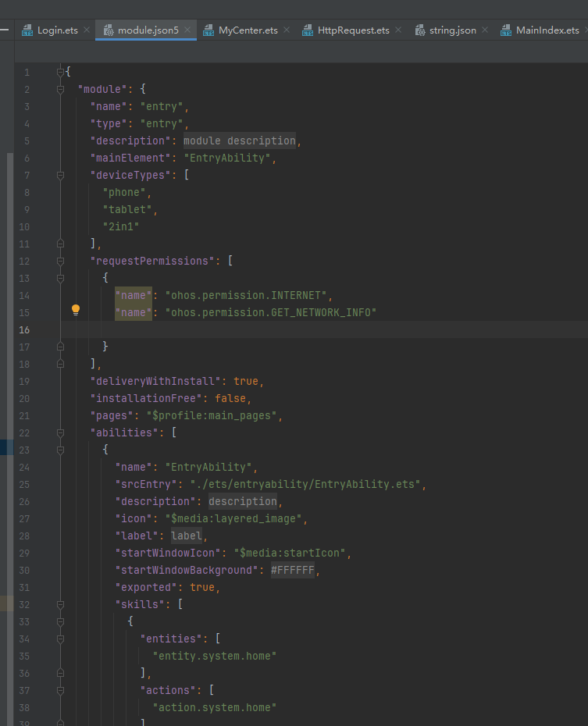This screenshot has height=726, width=588.
Task: Collapse the "actions" array fold marker
Action: click(60, 690)
